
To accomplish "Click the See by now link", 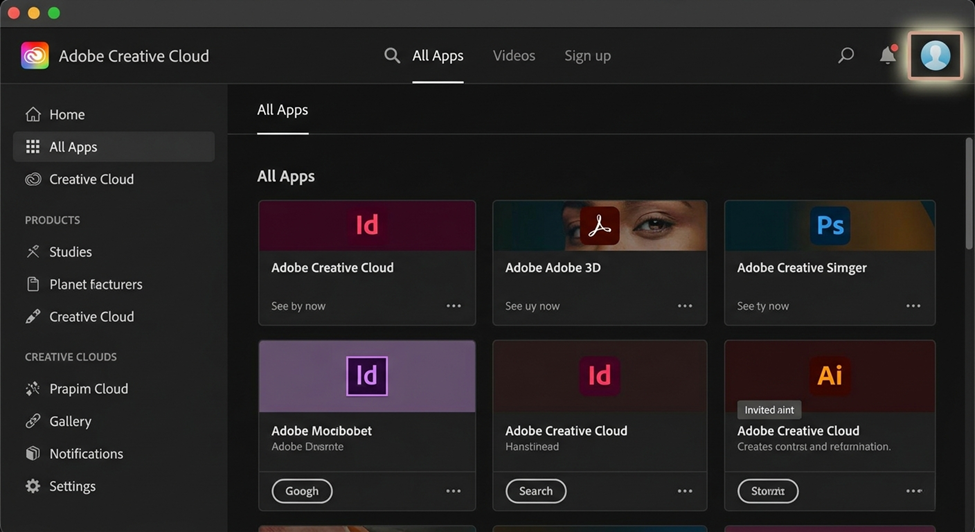I will pos(298,306).
